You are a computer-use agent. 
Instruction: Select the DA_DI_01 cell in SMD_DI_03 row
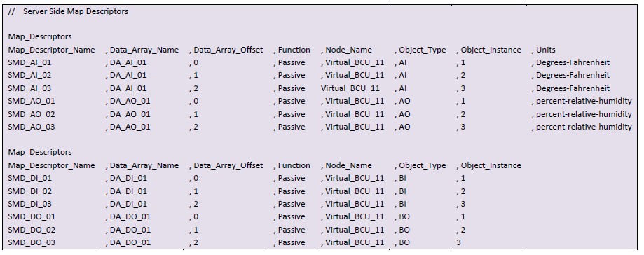[x=128, y=204]
